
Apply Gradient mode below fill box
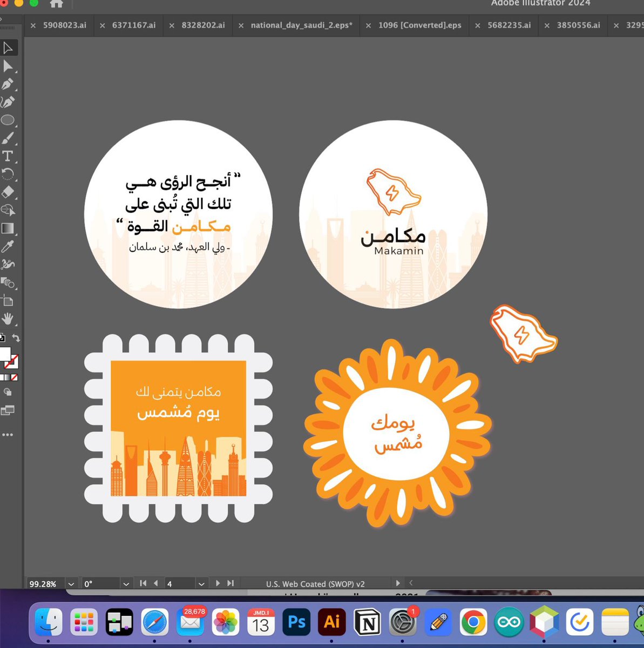8,377
